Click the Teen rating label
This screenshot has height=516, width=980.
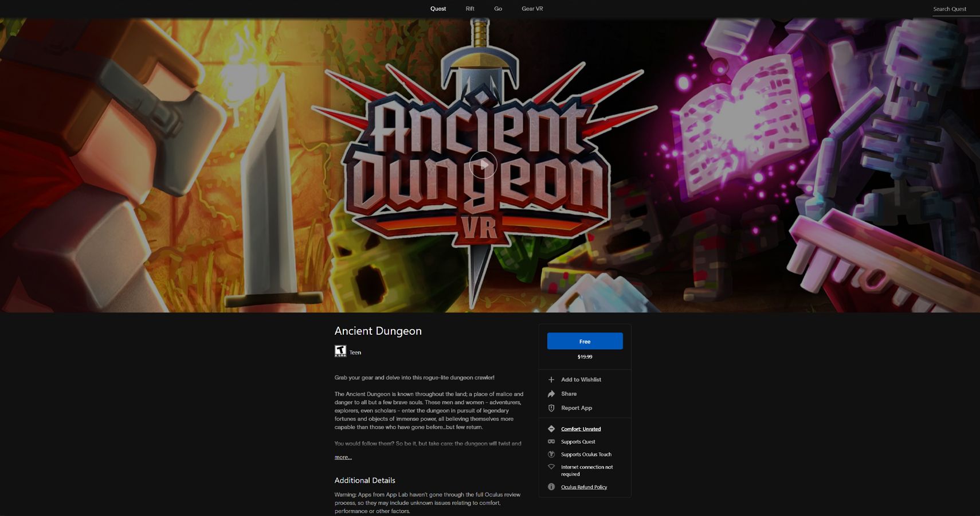tap(355, 353)
